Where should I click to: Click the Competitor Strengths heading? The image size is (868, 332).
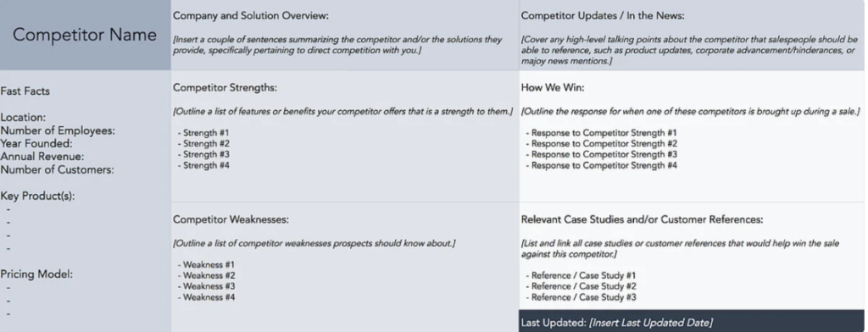tap(225, 88)
